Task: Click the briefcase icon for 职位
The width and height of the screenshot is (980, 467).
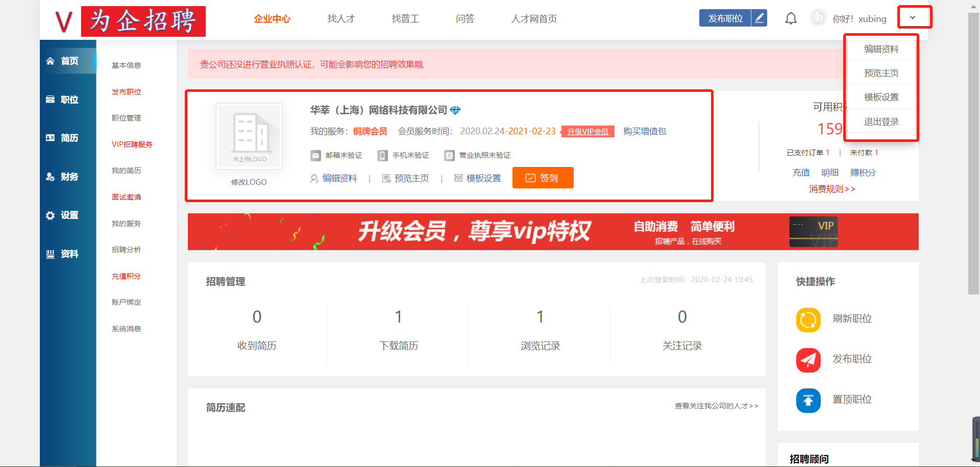Action: click(x=50, y=100)
